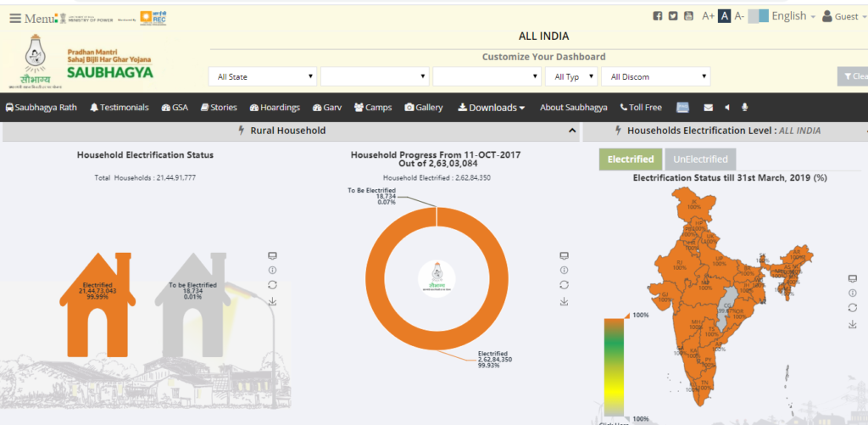Open the About Saubhagya link
Screen dimensions: 868x425
[573, 108]
